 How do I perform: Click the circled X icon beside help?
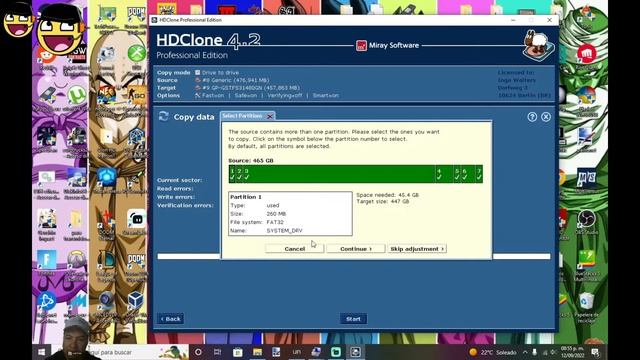click(546, 117)
